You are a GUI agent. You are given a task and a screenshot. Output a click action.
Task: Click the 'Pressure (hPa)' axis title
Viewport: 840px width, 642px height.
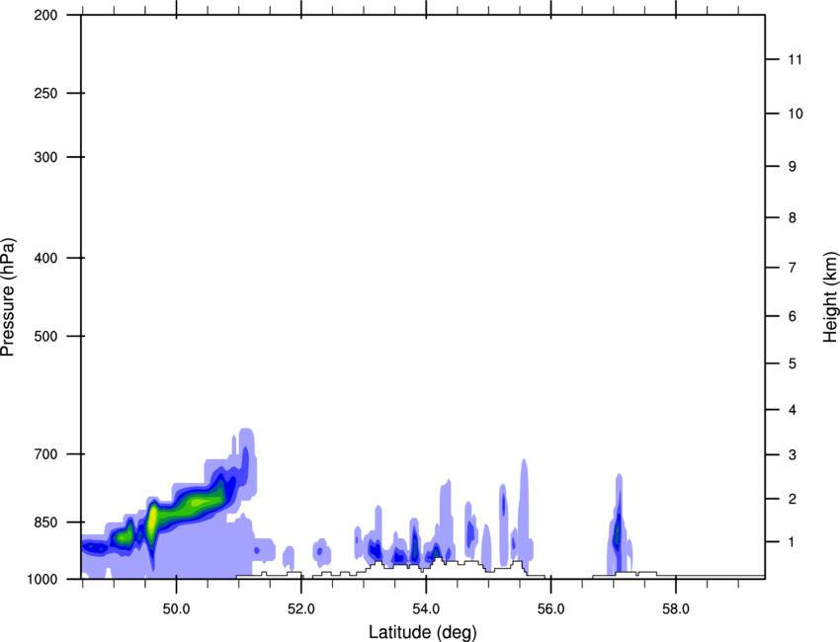pos(9,296)
